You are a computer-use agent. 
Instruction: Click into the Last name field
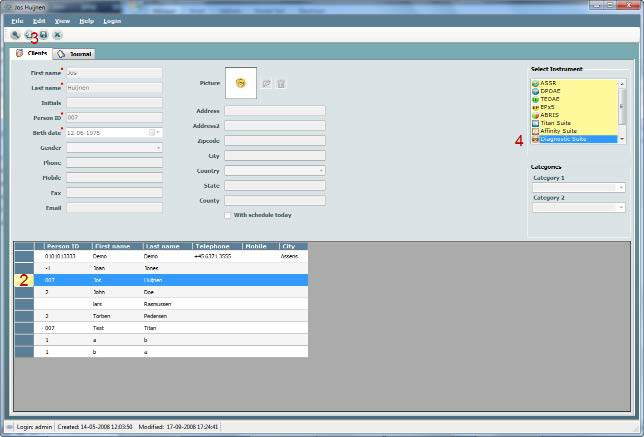pos(114,88)
